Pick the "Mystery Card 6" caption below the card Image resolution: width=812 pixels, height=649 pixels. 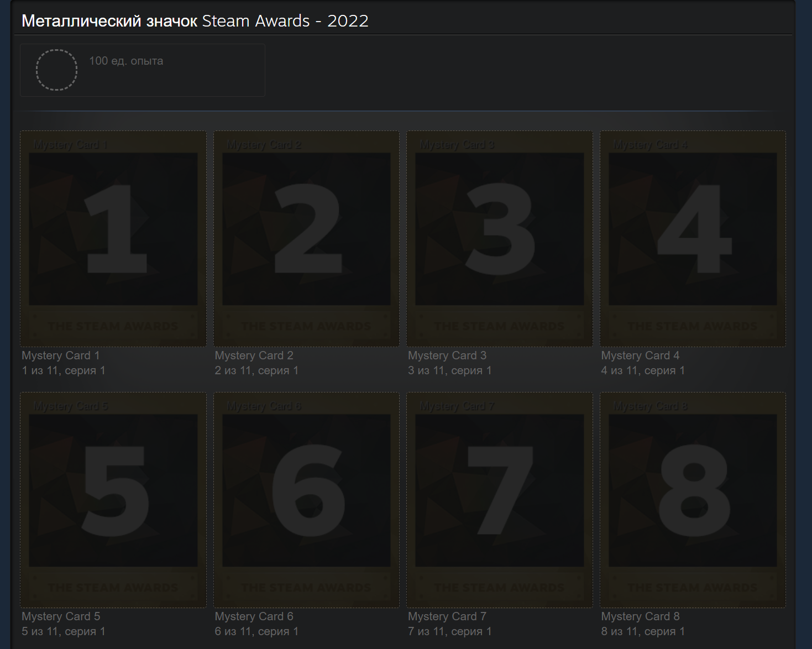(x=254, y=616)
